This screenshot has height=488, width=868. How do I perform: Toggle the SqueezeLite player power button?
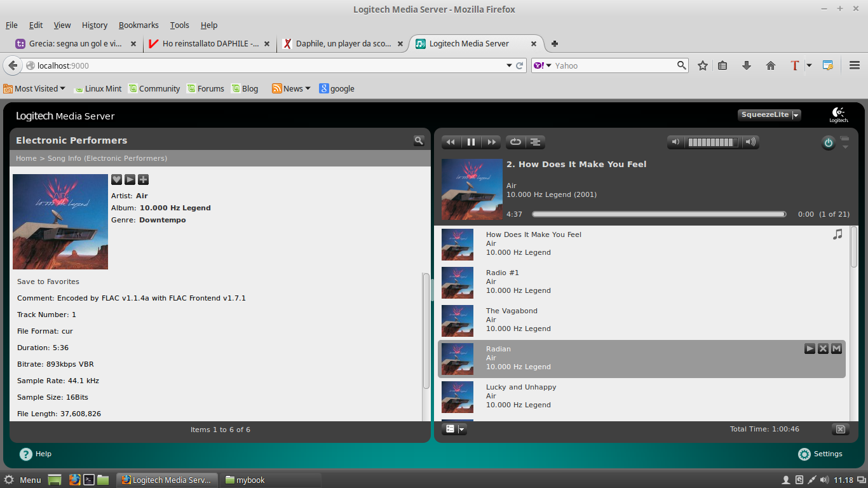pos(828,143)
